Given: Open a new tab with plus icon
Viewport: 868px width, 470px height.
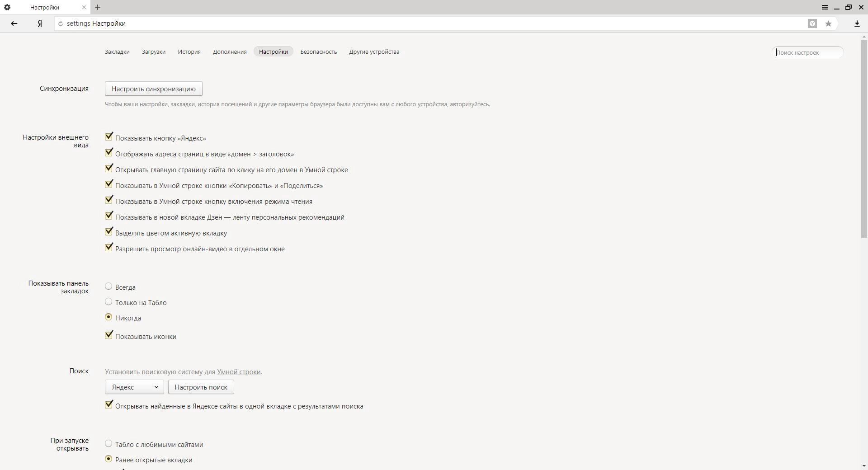Looking at the screenshot, I should click(98, 7).
